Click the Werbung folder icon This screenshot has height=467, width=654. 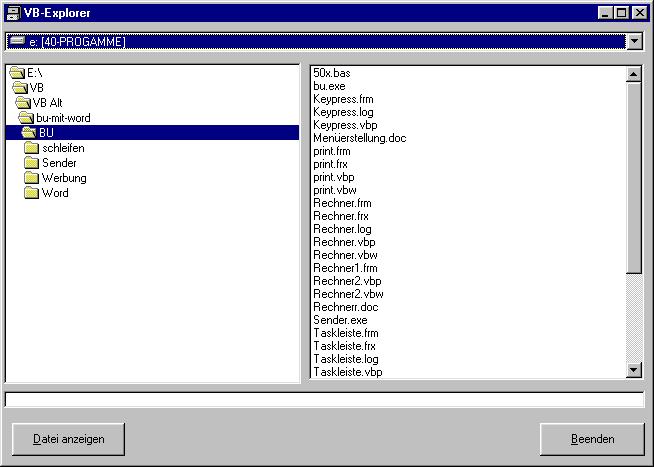point(31,178)
